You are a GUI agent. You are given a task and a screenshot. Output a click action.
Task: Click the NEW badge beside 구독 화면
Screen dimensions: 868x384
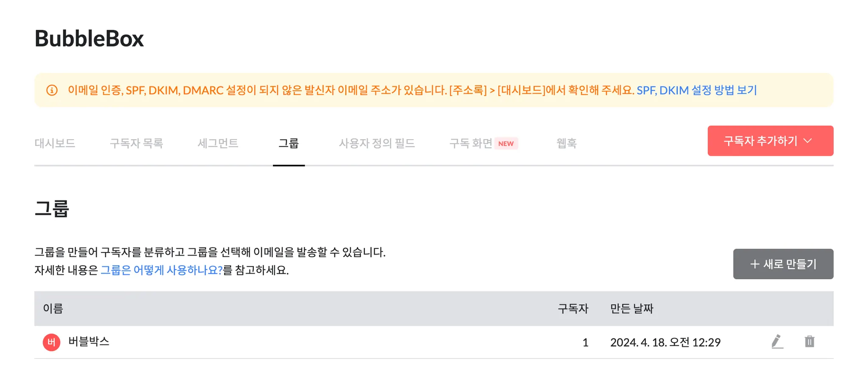(506, 143)
